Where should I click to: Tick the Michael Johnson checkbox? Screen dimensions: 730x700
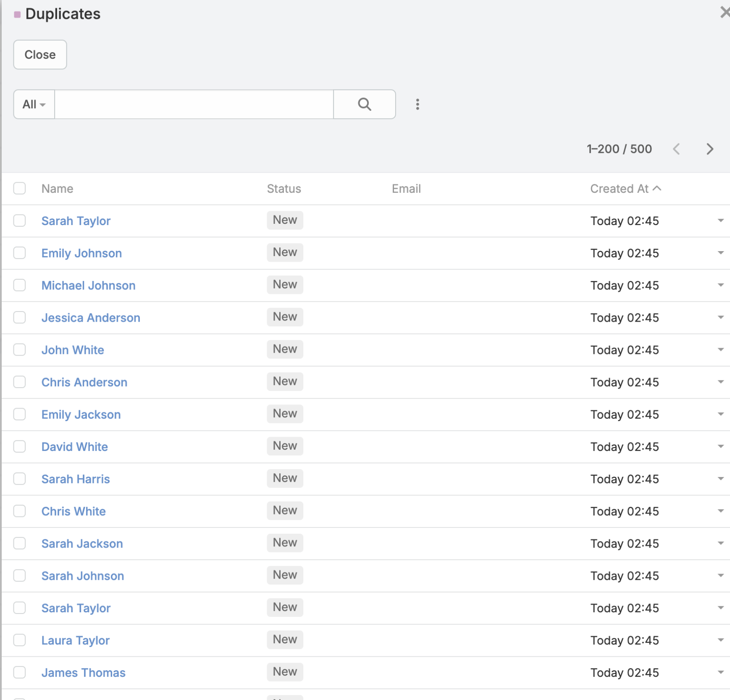click(x=19, y=285)
